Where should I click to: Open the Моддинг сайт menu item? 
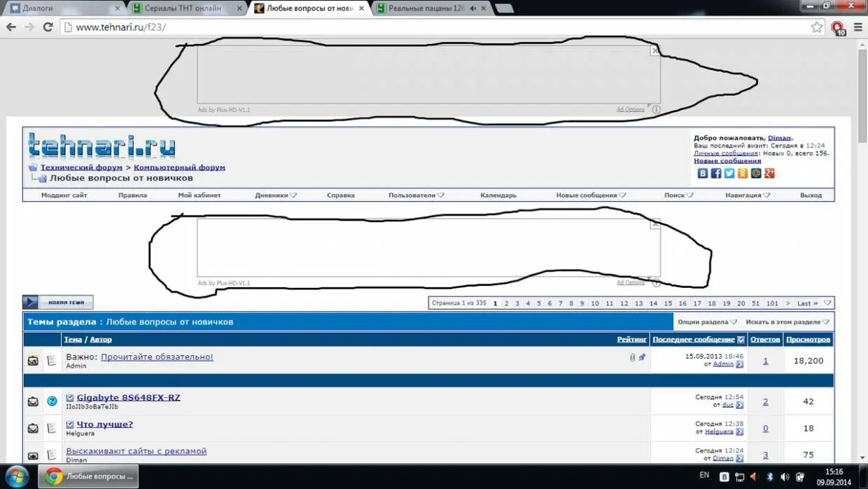pos(64,195)
